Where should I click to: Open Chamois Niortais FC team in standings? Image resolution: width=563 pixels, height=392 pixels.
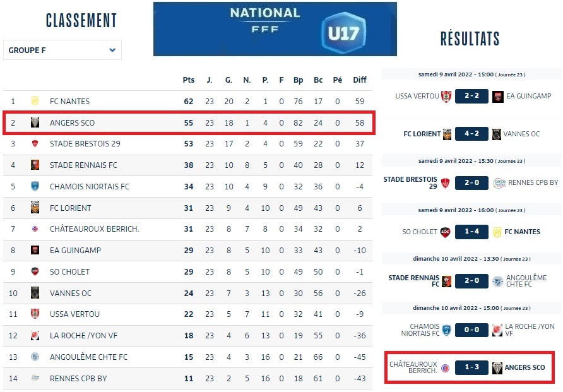89,187
